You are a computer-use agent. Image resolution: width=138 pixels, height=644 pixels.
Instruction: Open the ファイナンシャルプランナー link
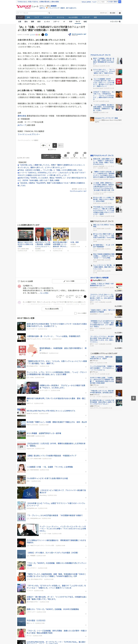click(x=29, y=134)
